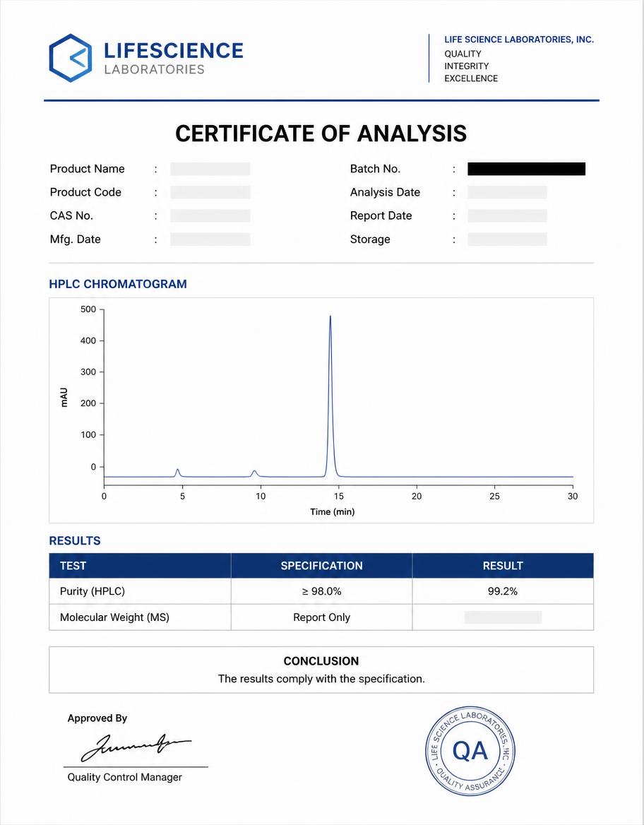Click the QUALITY motto line
This screenshot has height=825, width=644.
coord(463,54)
